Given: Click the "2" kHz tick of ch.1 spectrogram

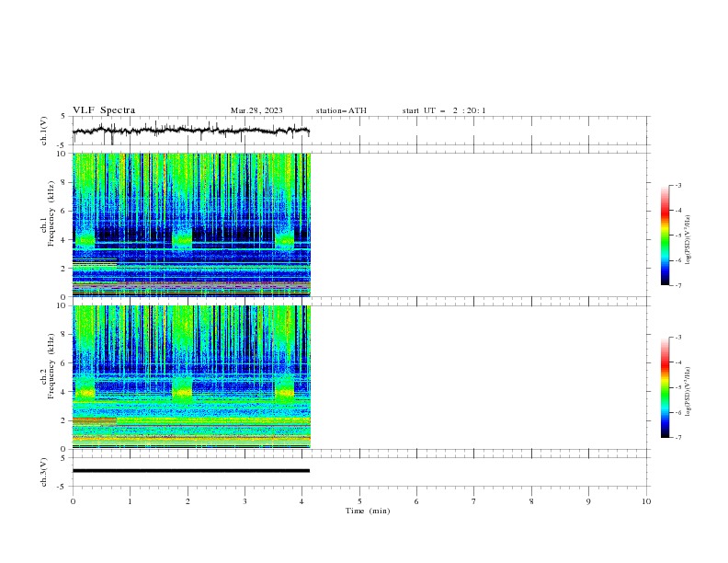Looking at the screenshot, I should tap(64, 269).
